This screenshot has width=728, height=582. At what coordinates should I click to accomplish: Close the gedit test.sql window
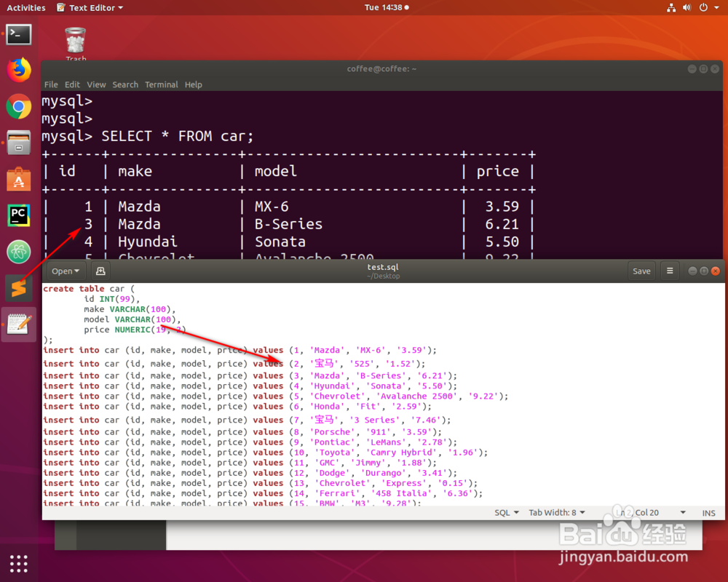(716, 271)
